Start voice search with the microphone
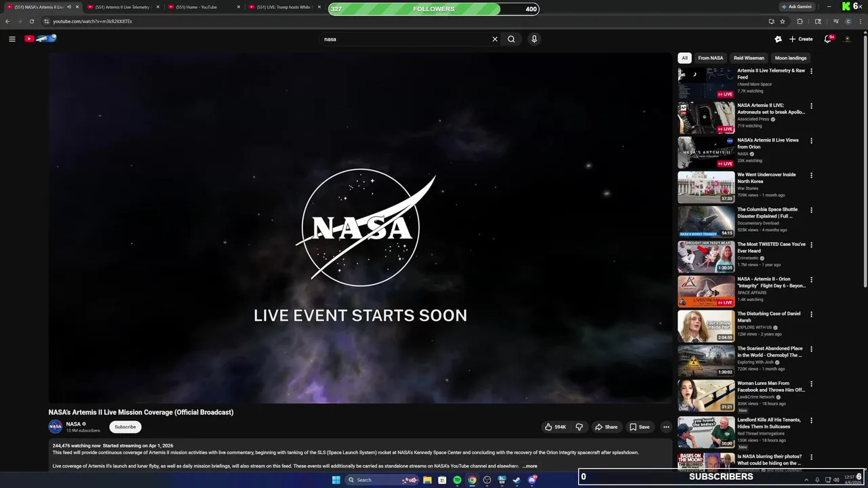Viewport: 868px width, 488px height. coord(534,39)
